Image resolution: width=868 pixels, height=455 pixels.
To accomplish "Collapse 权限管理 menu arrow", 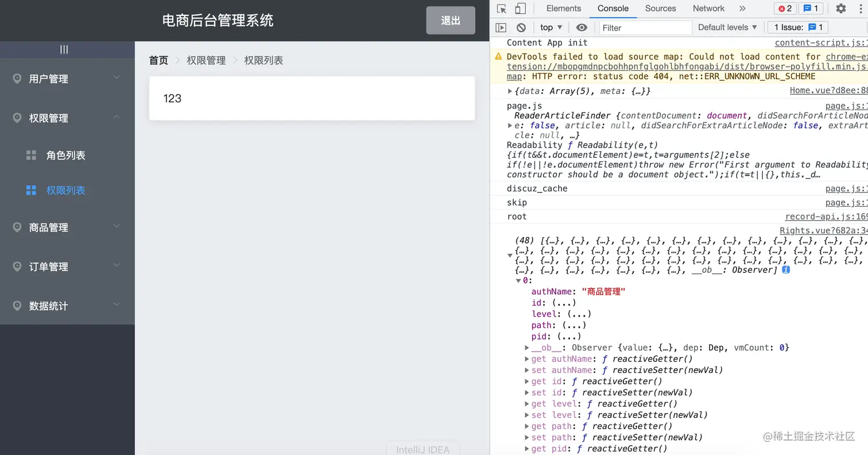I will [117, 117].
